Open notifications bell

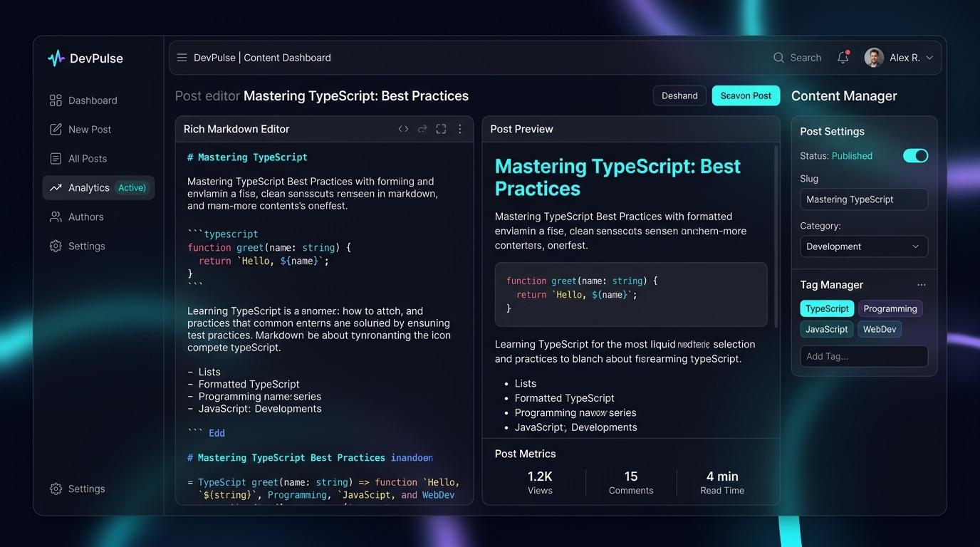click(843, 58)
